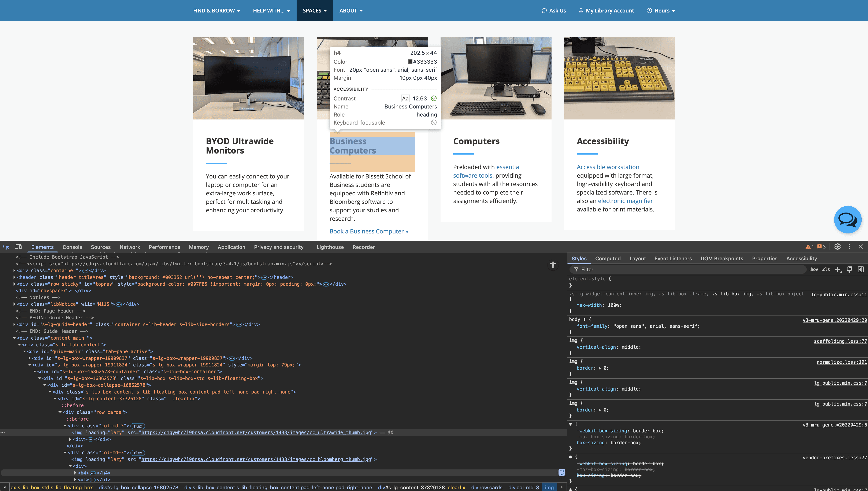Toggle the computed styles sidebar icon

861,269
